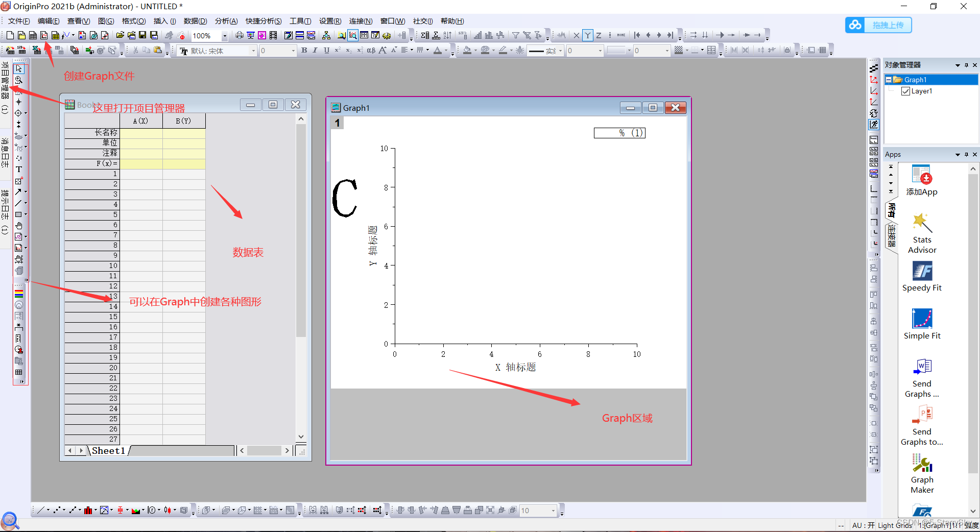Open the font size dropdown
980x532 pixels.
point(293,51)
